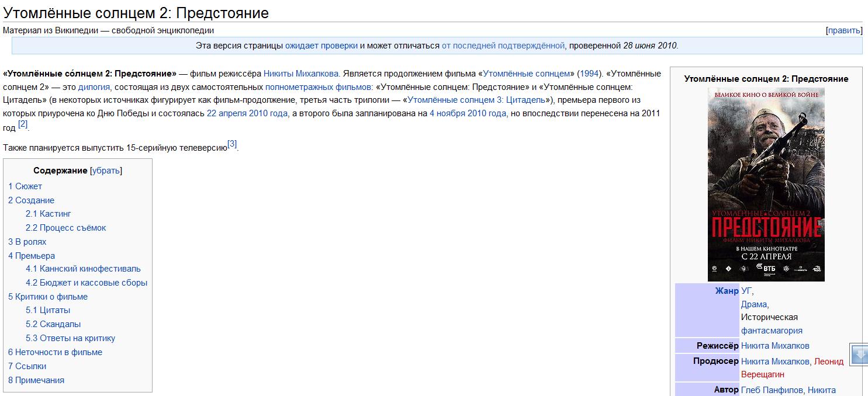This screenshot has height=396, width=868.
Task: Jump to footnote reference [2]
Action: click(23, 124)
